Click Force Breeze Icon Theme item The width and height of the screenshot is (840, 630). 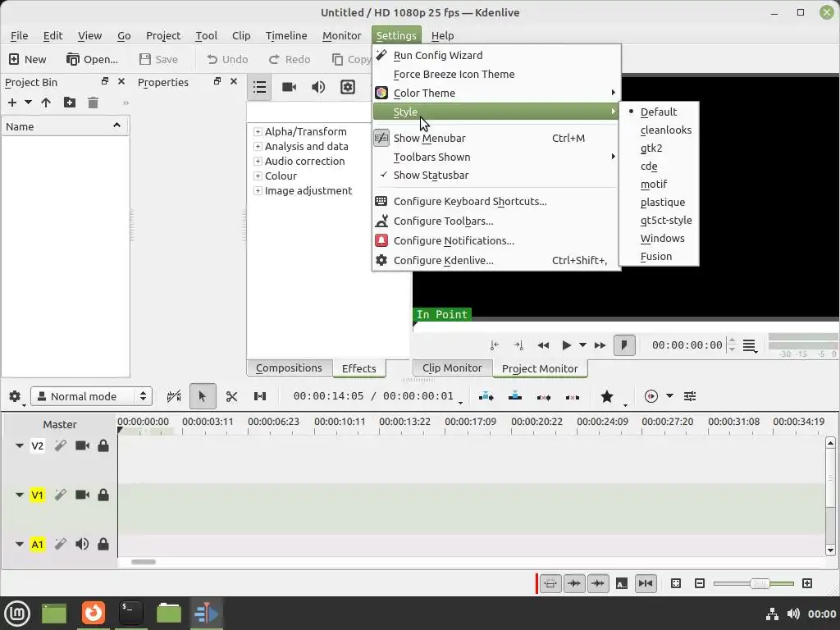pos(496,75)
